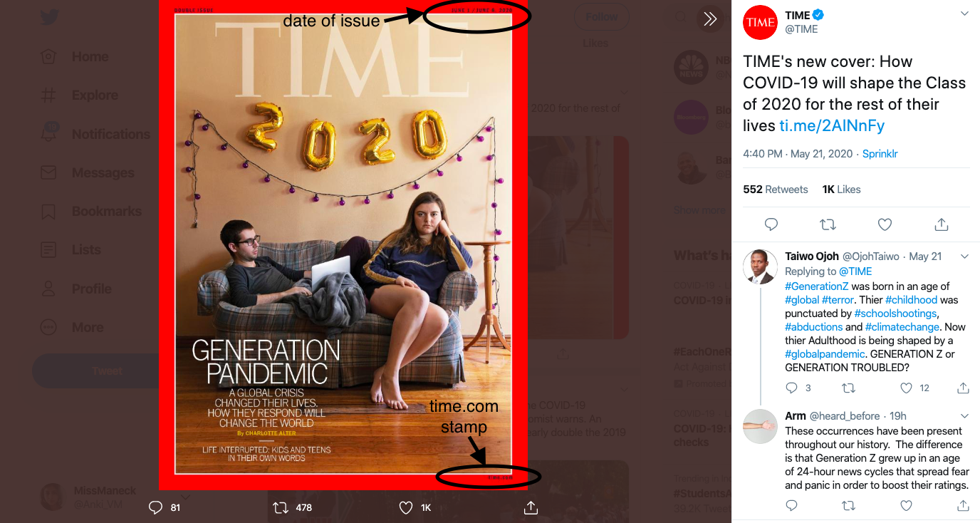
Task: Click the tweet timestamp May 21, 2020
Action: (797, 154)
